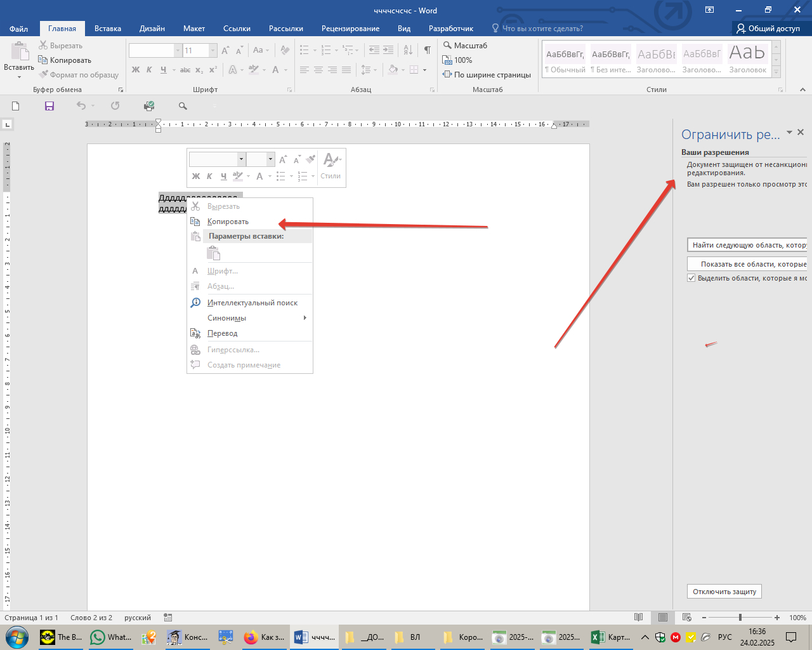812x650 pixels.
Task: Adjust the zoom slider handle in status bar
Action: point(740,618)
